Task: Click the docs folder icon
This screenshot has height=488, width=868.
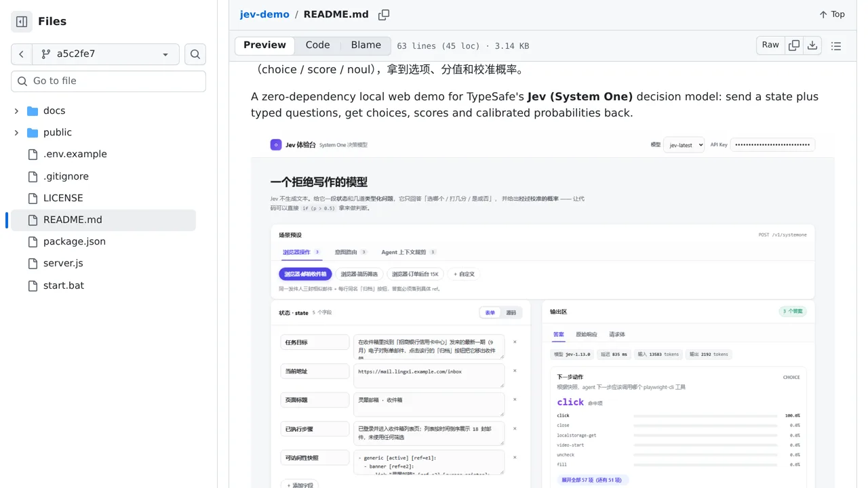Action: [33, 110]
